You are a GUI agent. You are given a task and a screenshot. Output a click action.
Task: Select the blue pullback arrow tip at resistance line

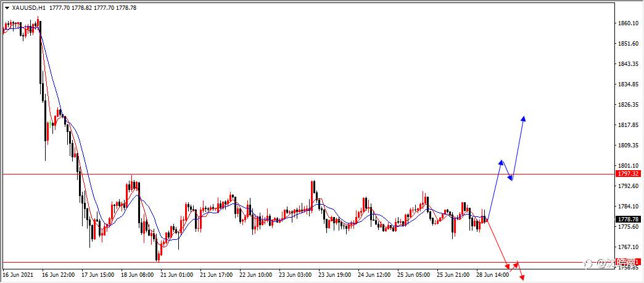click(x=511, y=178)
